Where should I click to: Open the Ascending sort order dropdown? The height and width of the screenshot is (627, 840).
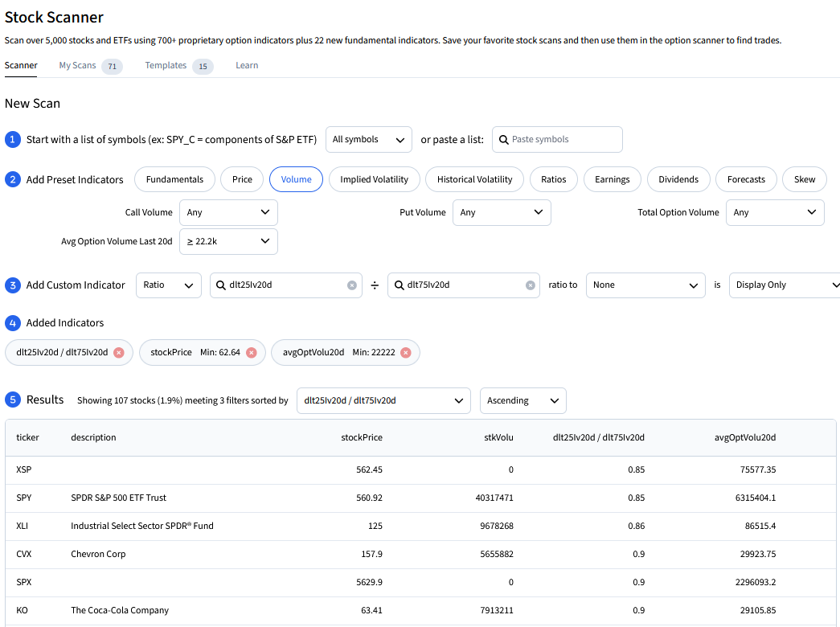(x=522, y=400)
